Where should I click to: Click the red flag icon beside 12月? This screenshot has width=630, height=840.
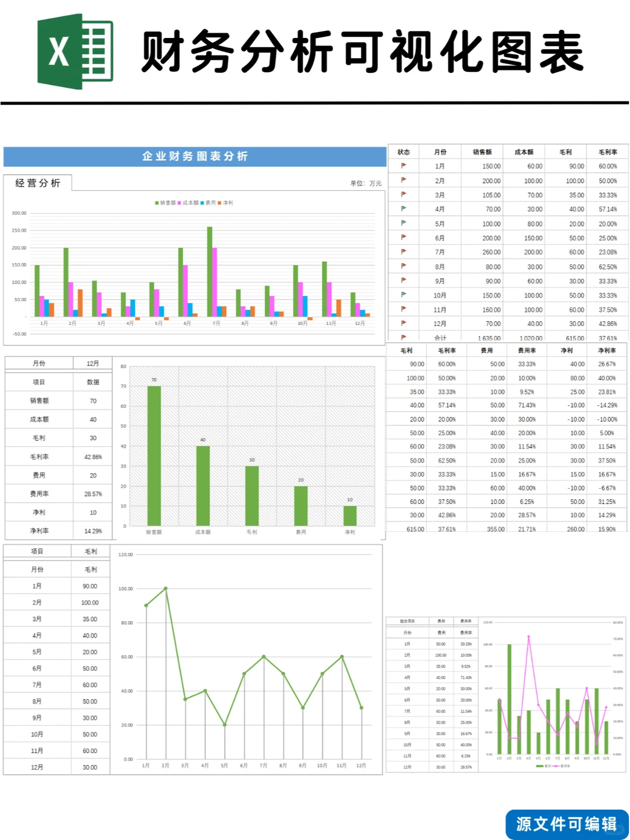coord(404,324)
